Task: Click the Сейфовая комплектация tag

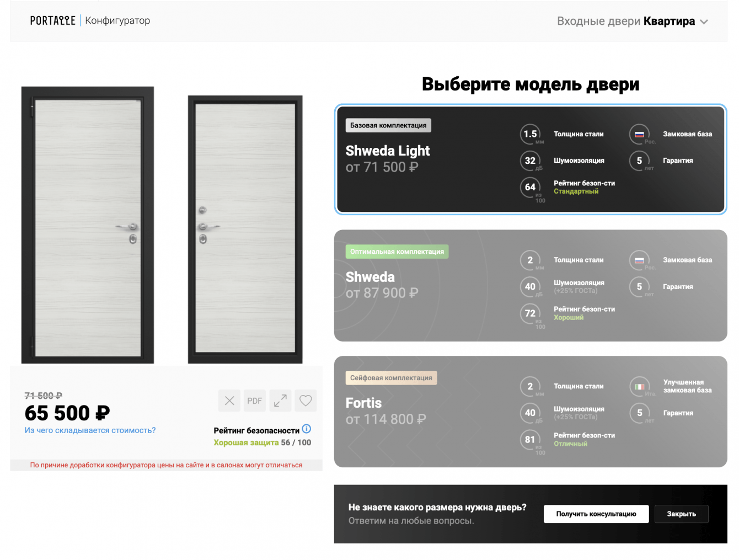Action: coord(391,378)
